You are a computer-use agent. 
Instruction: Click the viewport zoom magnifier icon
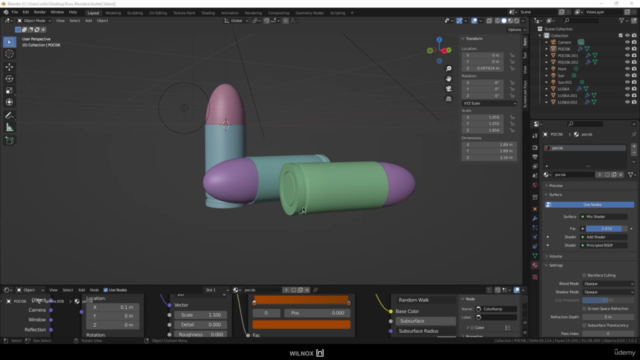tap(449, 69)
